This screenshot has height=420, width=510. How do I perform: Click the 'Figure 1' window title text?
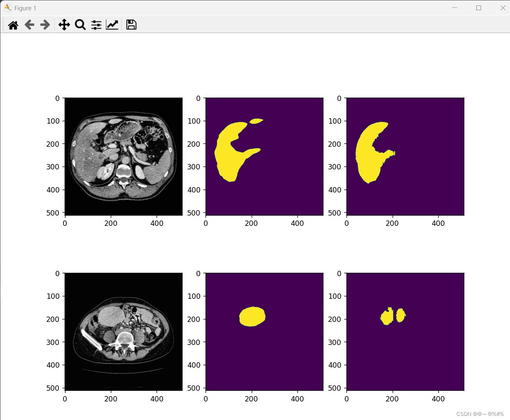[26, 8]
